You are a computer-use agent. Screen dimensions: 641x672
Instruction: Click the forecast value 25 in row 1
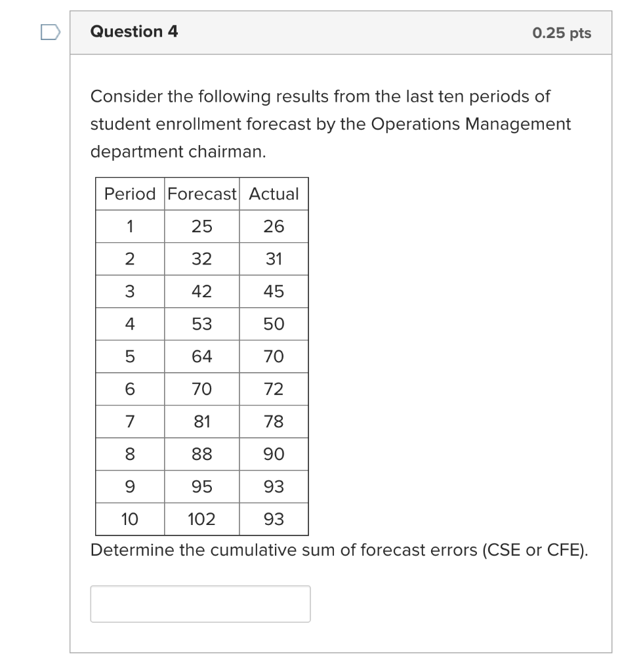[201, 226]
